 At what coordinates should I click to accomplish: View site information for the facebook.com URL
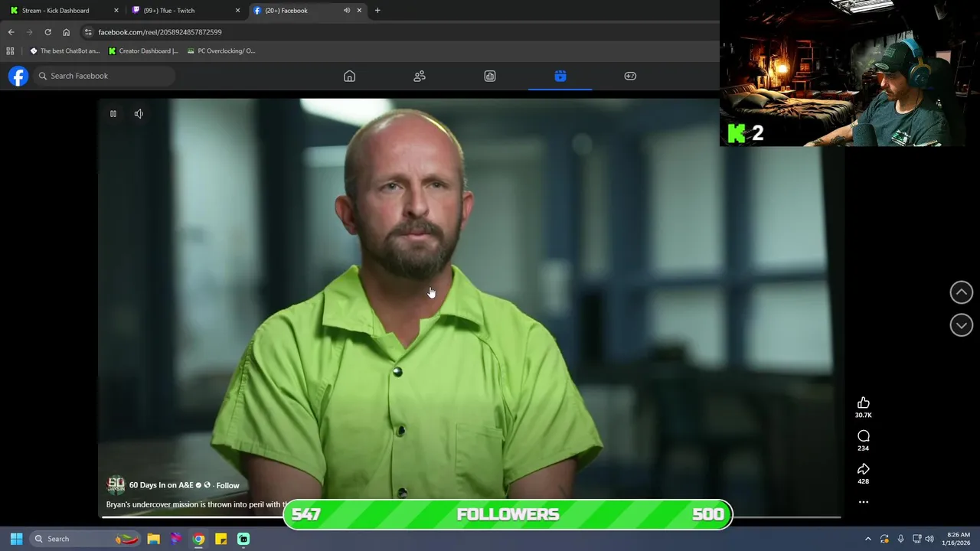(x=88, y=32)
